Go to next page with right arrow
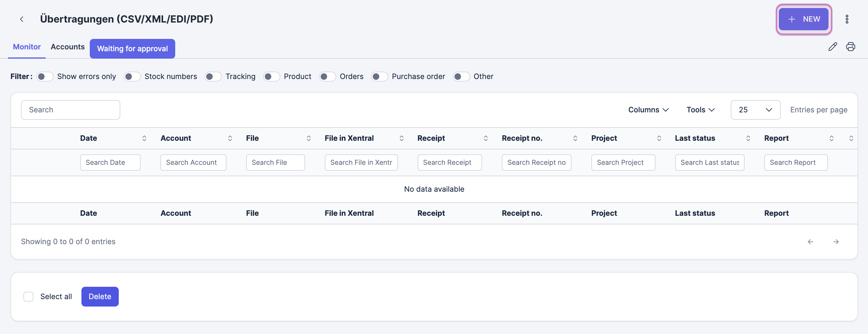 pyautogui.click(x=836, y=242)
